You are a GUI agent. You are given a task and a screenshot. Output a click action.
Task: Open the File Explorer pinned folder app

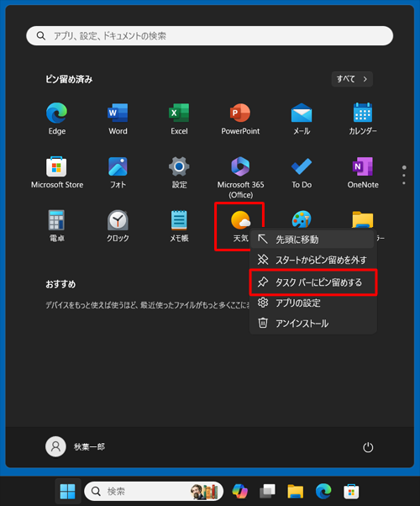click(x=363, y=219)
